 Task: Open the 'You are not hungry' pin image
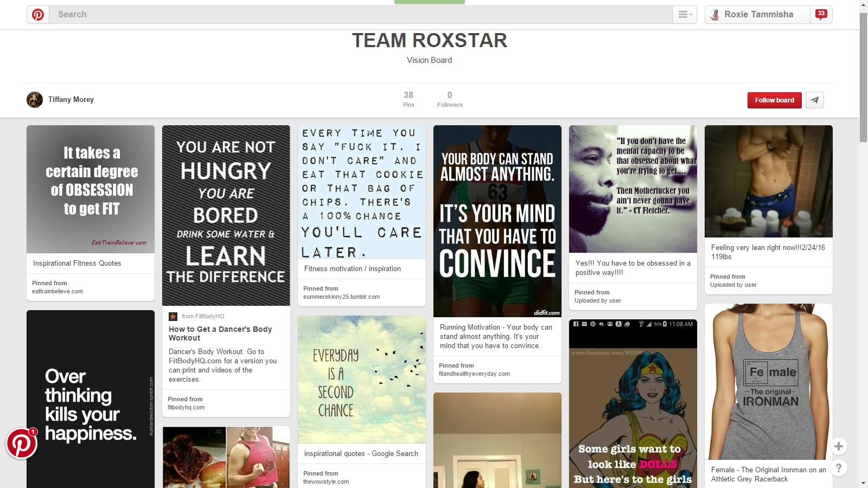click(226, 216)
